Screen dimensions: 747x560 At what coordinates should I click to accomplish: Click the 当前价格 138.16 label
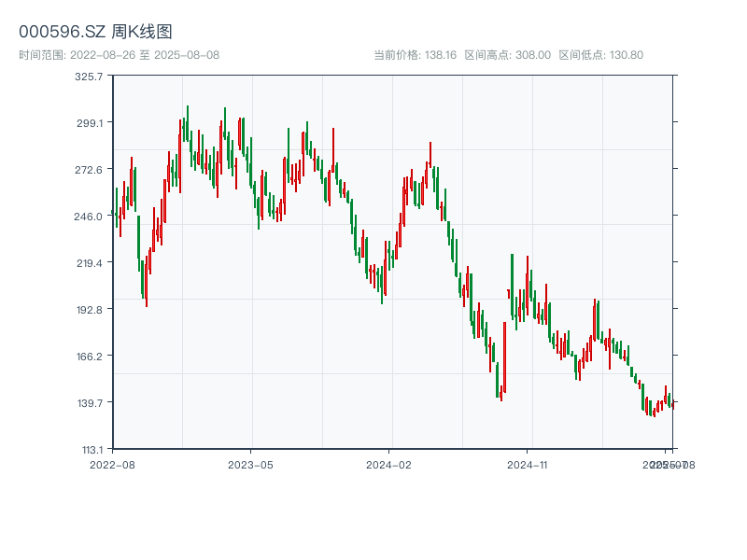click(x=415, y=55)
